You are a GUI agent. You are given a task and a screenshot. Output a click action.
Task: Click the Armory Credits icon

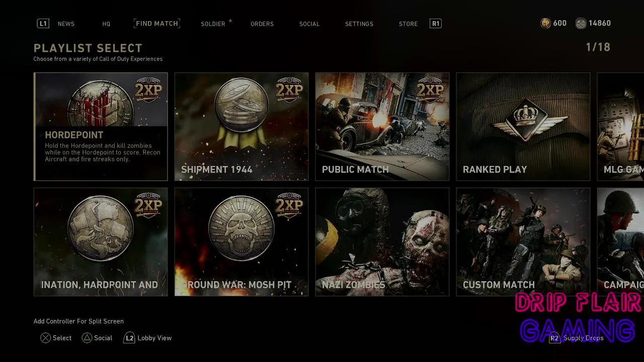pos(581,23)
